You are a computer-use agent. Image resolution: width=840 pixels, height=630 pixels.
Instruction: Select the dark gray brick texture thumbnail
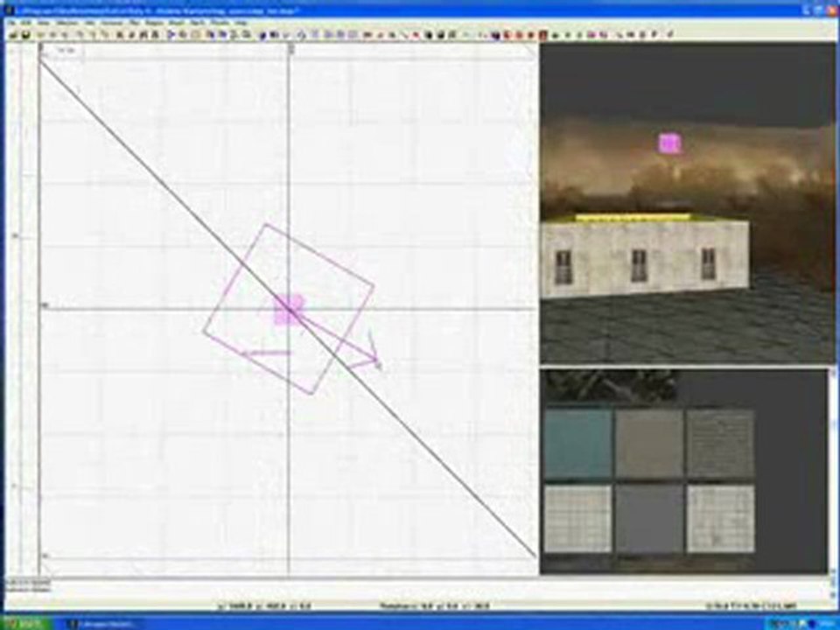tap(720, 444)
